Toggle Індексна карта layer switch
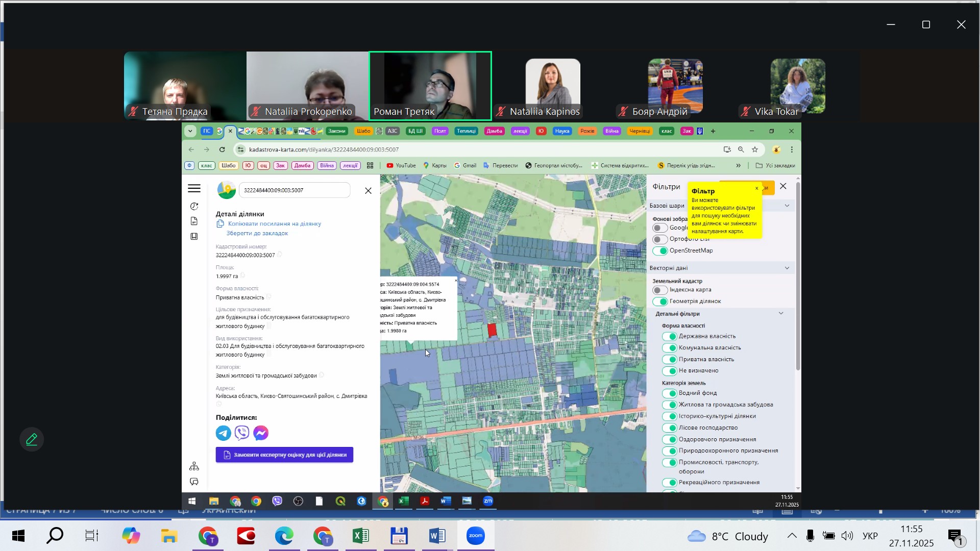The image size is (980, 551). point(660,290)
